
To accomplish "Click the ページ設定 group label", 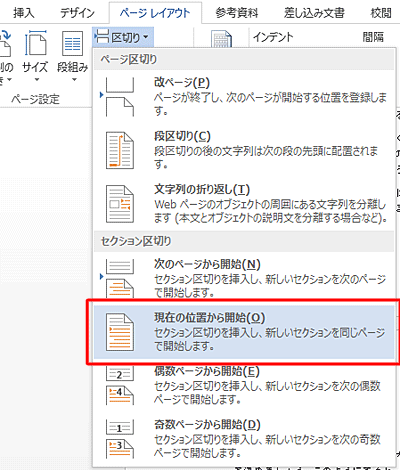I will point(36,99).
